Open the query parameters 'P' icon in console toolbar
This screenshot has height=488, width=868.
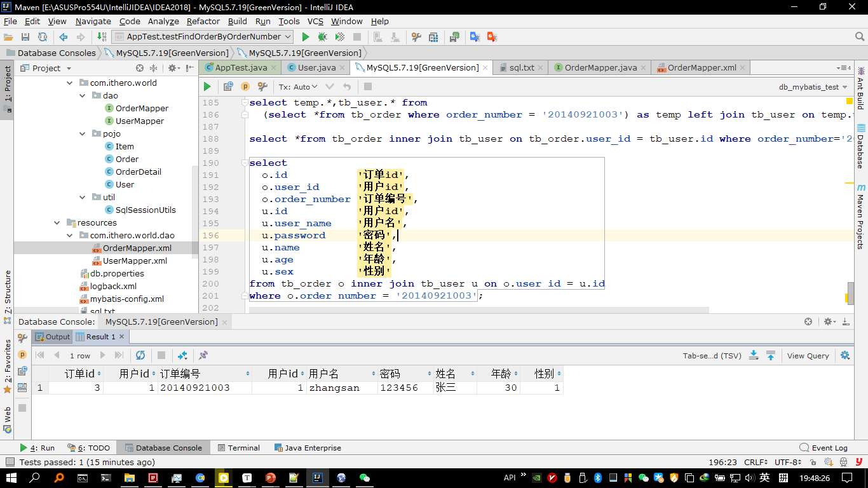click(245, 86)
